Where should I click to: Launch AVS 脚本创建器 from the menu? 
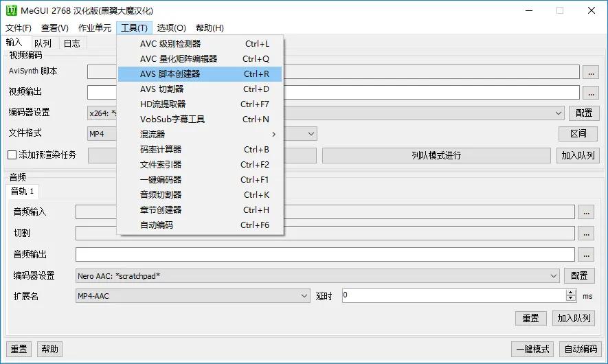(200, 74)
